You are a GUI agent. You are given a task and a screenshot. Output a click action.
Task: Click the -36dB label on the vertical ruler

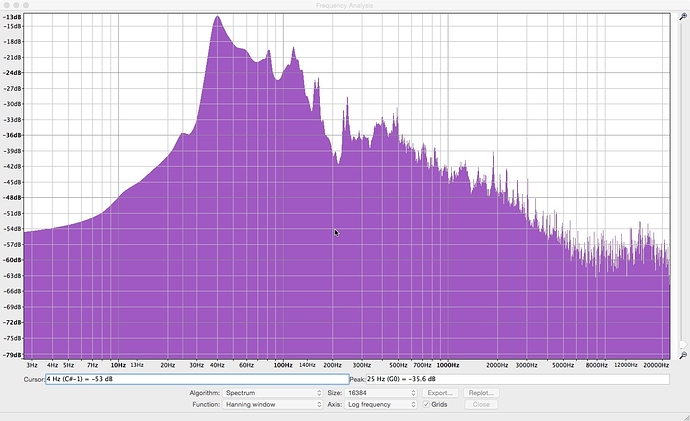(x=13, y=135)
